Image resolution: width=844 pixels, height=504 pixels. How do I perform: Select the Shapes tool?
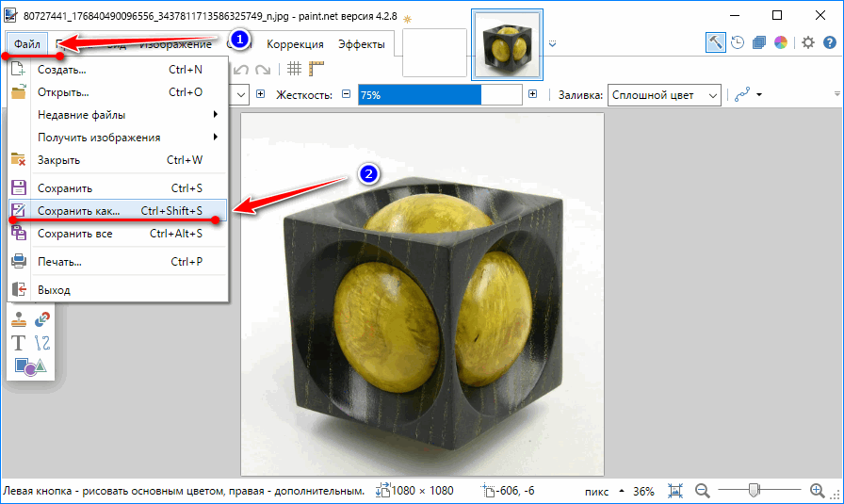(30, 366)
